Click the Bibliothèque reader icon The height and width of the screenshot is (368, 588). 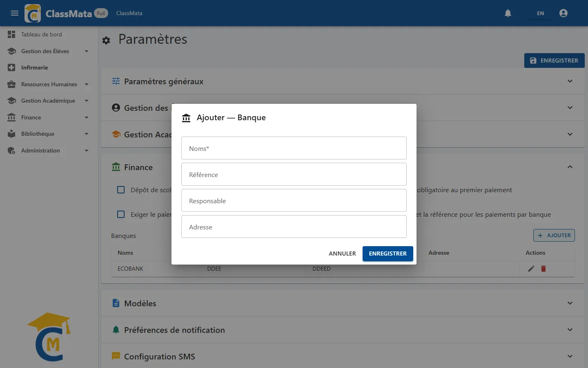(11, 134)
